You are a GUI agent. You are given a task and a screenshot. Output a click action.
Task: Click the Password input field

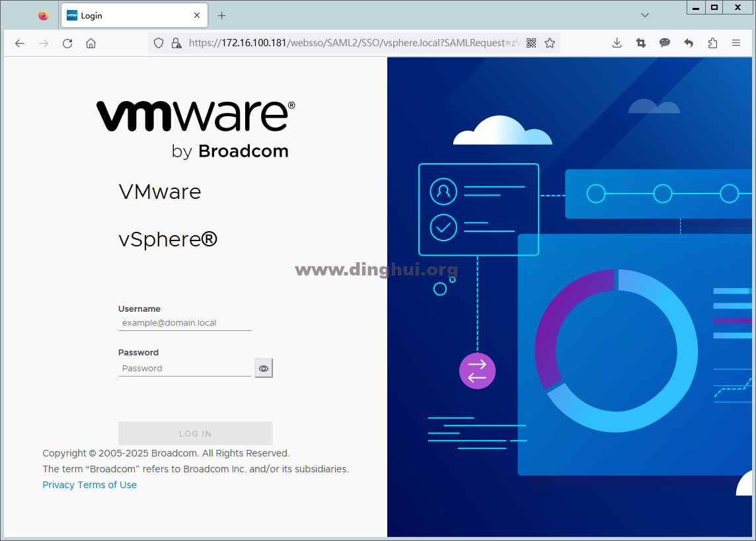pyautogui.click(x=184, y=369)
